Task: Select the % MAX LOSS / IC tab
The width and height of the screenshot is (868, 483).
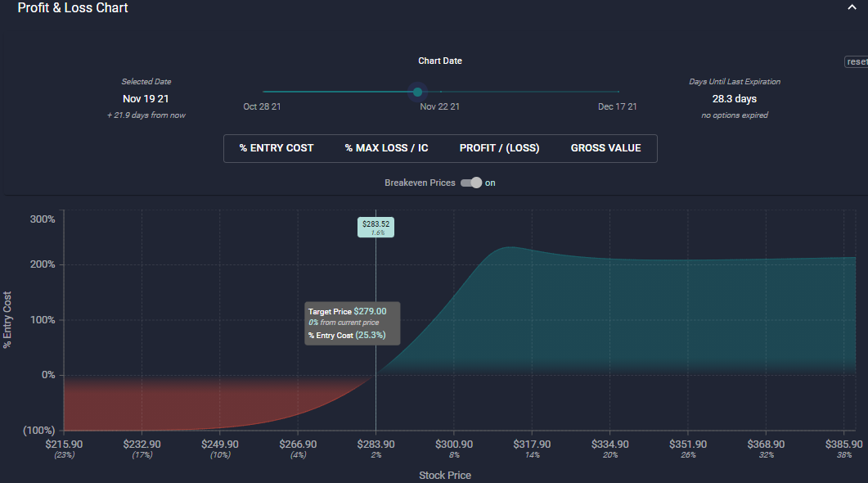Action: [x=386, y=148]
